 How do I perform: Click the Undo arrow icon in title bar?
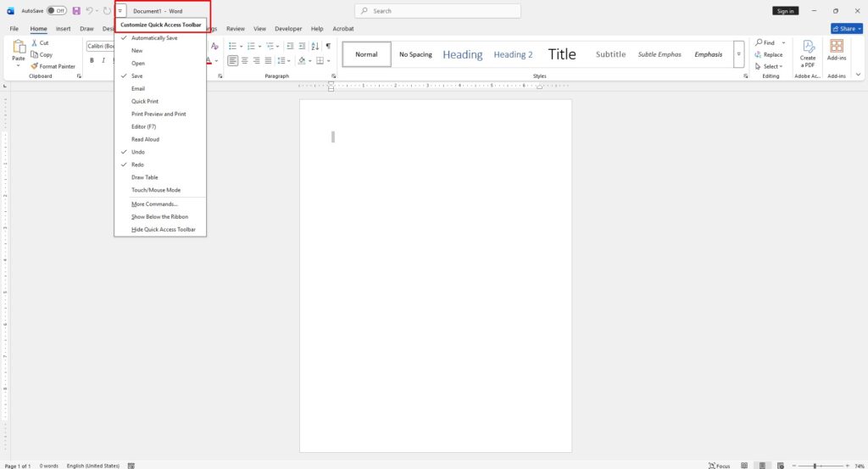pyautogui.click(x=89, y=10)
